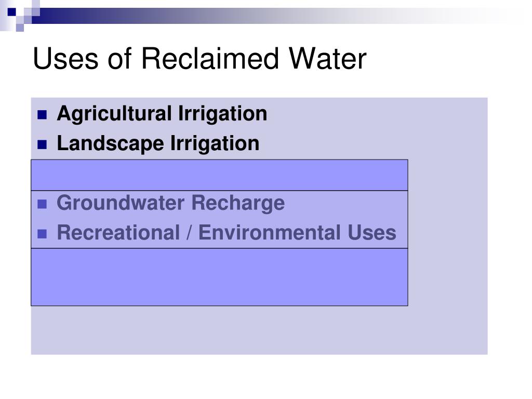Click the dark navy square in the corner logo
This screenshot has height=399, width=532.
click(x=12, y=12)
